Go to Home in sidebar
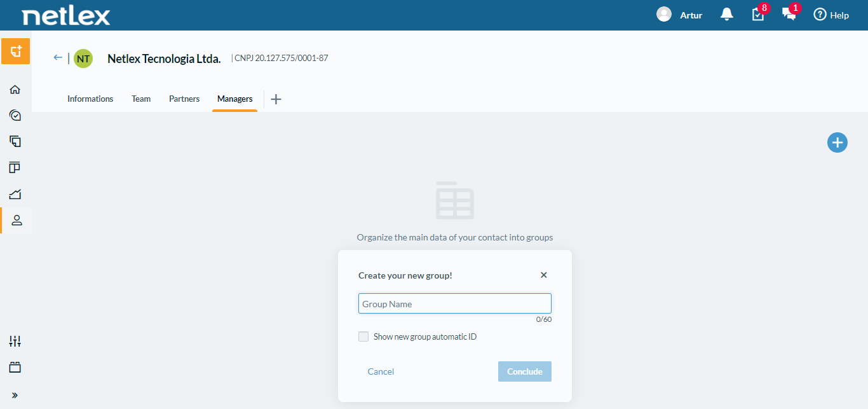 (x=15, y=89)
